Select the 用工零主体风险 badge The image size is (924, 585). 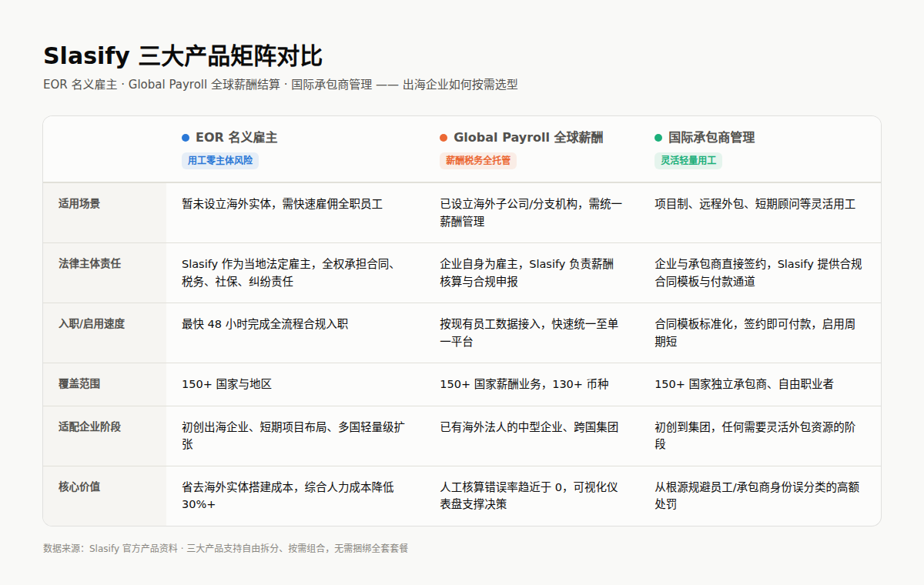220,160
